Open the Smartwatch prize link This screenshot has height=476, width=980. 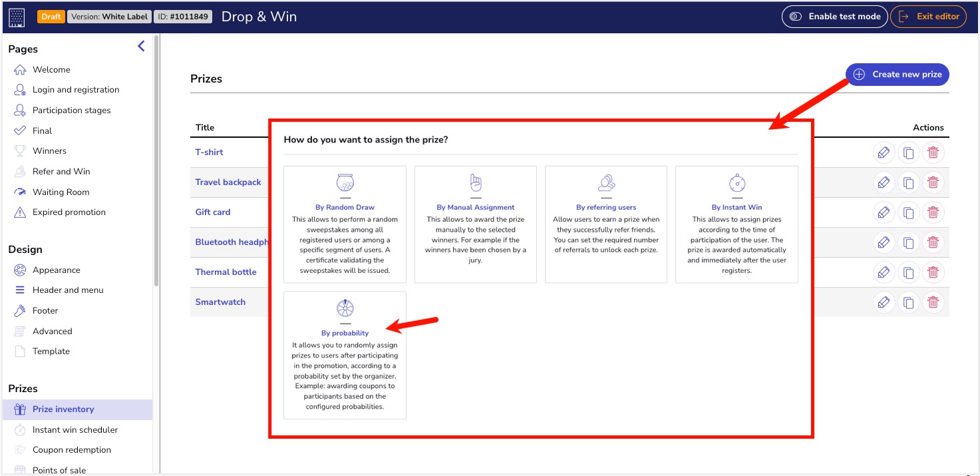pos(220,302)
